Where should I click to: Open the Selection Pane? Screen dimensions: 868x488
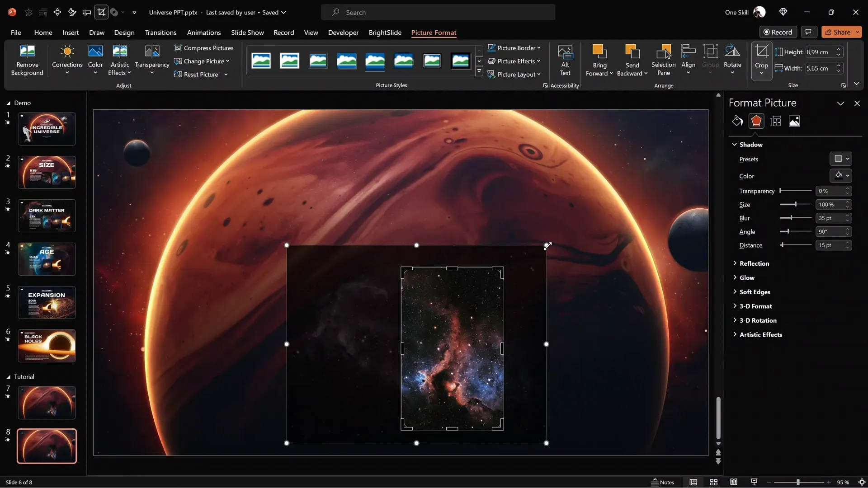(663, 60)
